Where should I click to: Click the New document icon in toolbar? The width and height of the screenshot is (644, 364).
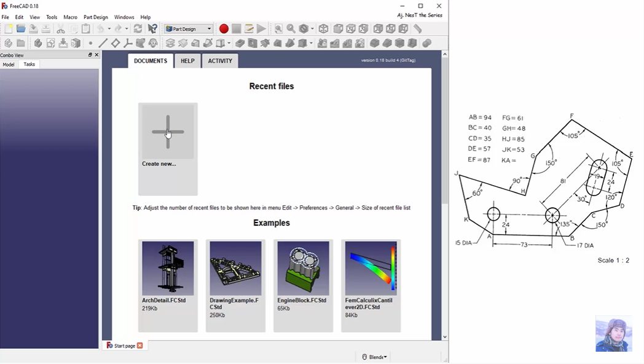[8, 29]
